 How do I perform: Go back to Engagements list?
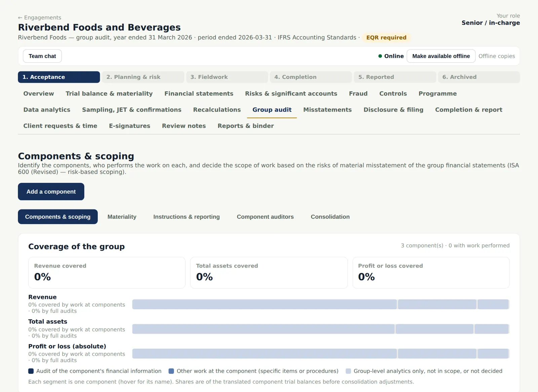pos(40,17)
